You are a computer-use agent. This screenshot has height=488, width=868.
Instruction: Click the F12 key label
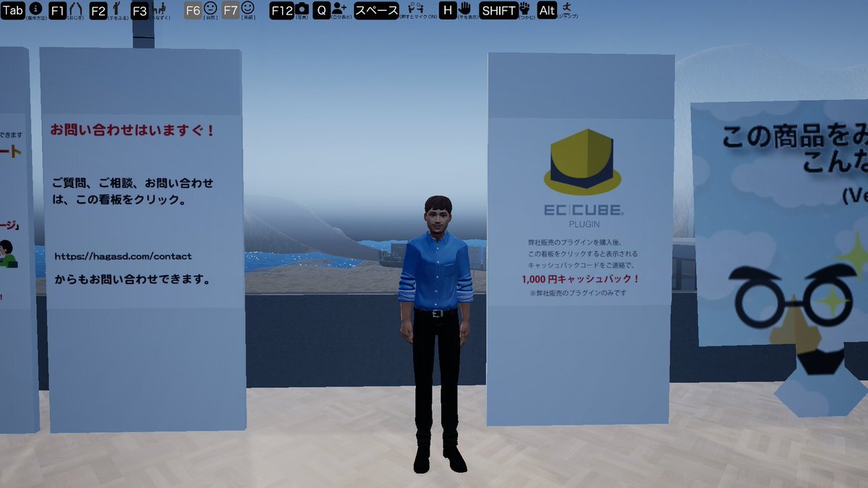point(281,10)
